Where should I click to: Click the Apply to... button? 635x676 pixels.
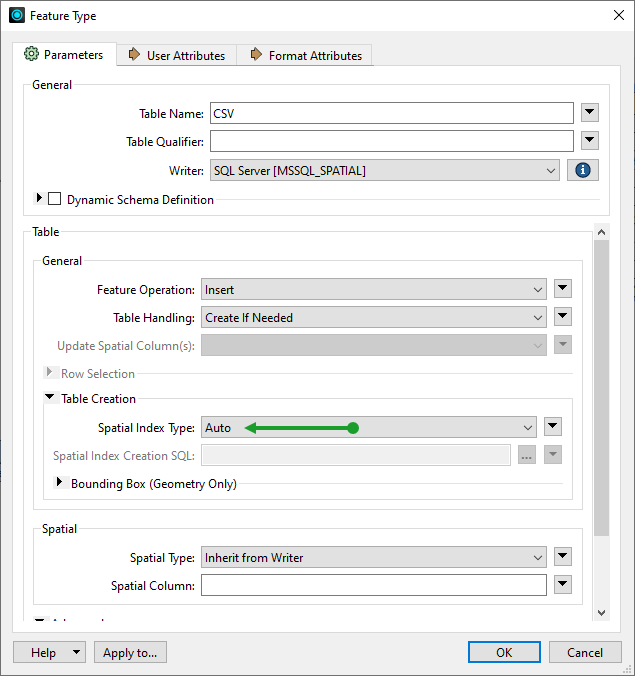tap(130, 652)
